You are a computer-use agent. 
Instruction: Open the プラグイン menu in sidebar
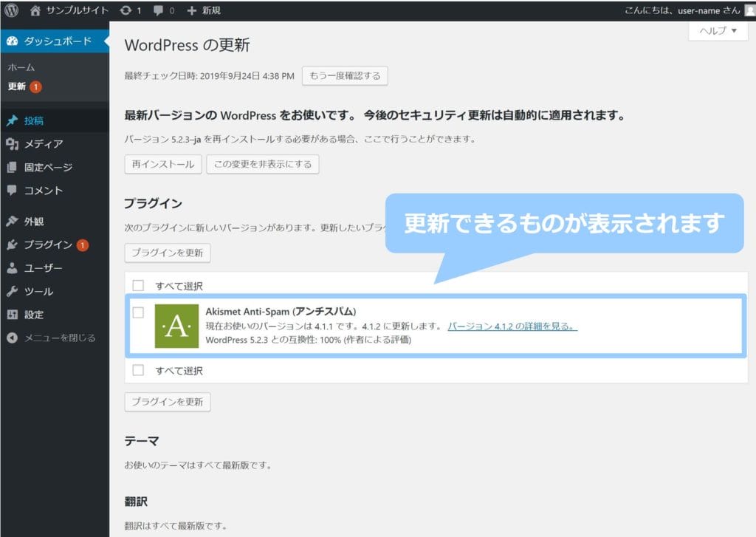[47, 244]
